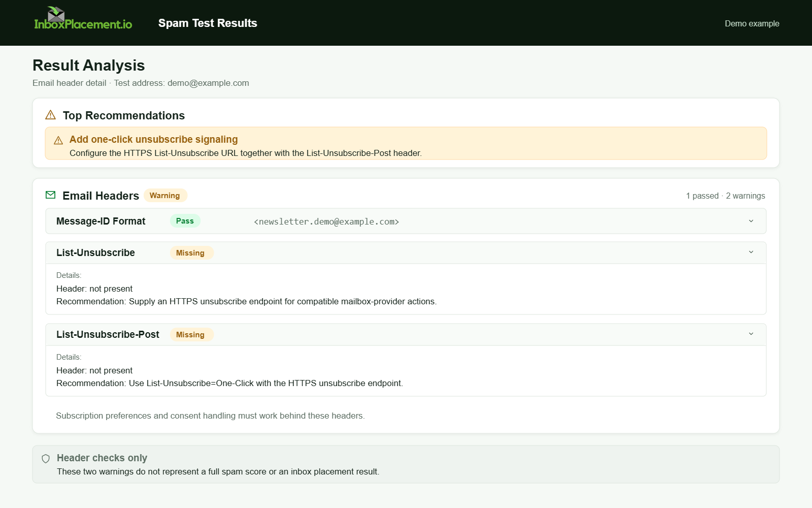Click the Add one-click unsubscribe signaling heading
The image size is (812, 508).
click(153, 139)
